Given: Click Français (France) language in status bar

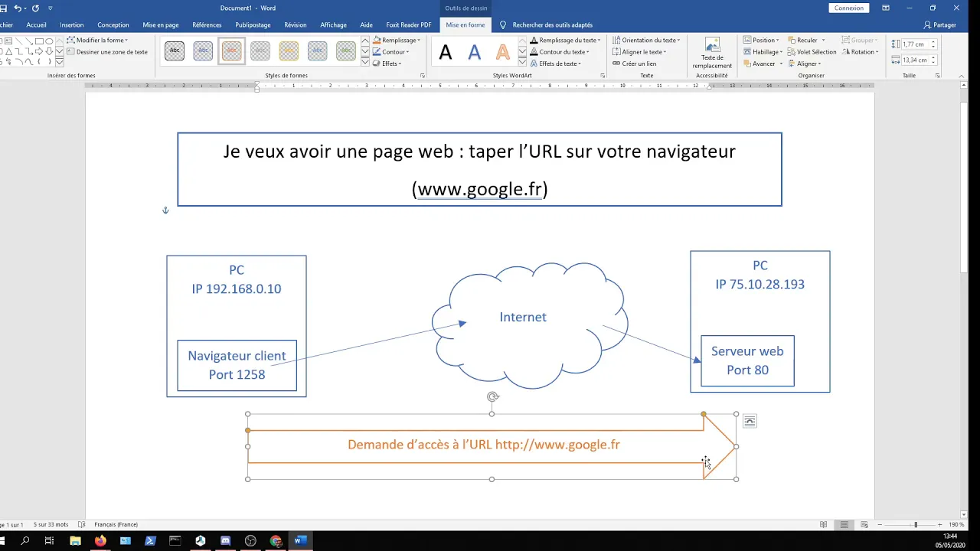Looking at the screenshot, I should (116, 525).
